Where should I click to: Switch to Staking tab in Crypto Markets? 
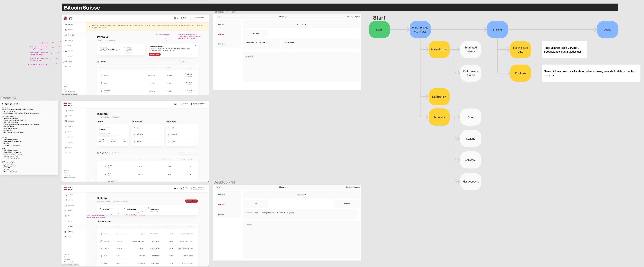(117, 153)
